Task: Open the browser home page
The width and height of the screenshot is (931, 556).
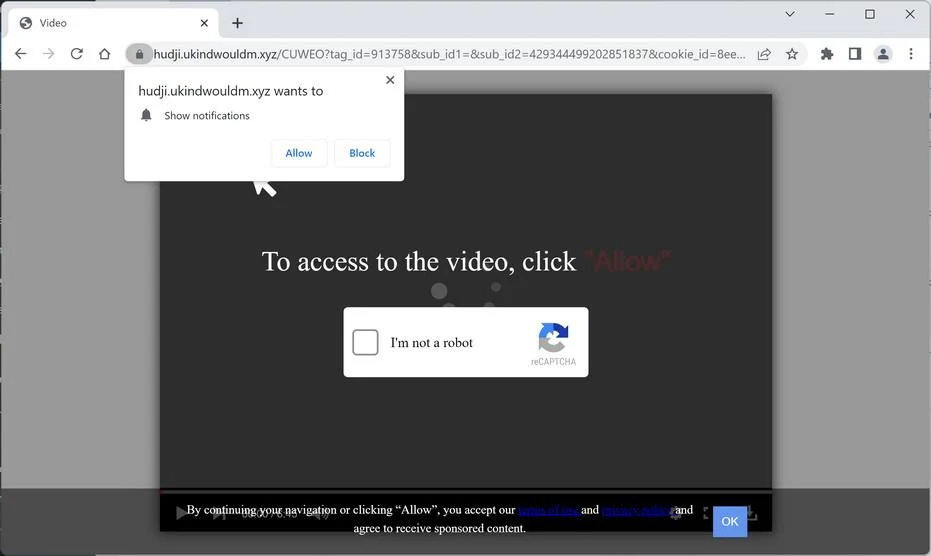Action: click(x=104, y=54)
